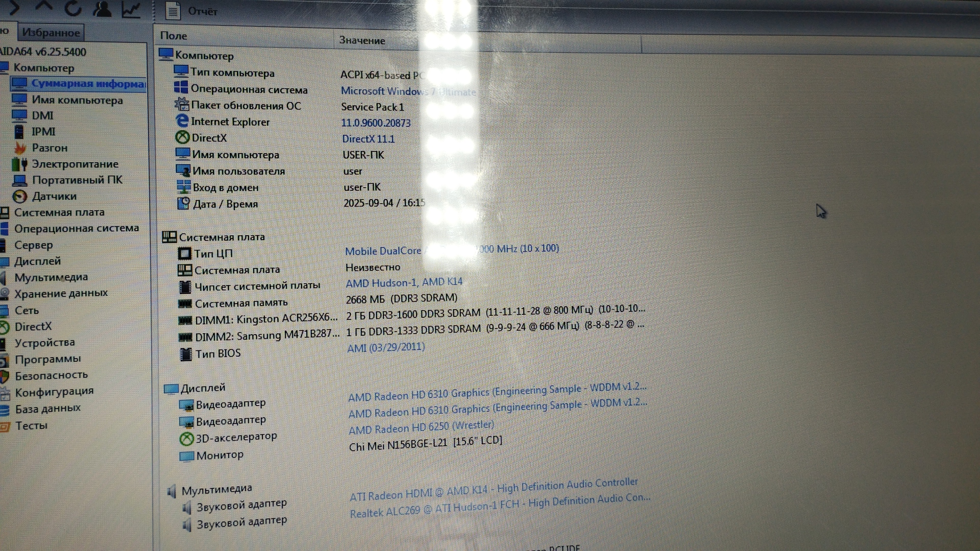This screenshot has width=980, height=551.
Task: Click the Отчёт report icon
Action: click(x=173, y=11)
